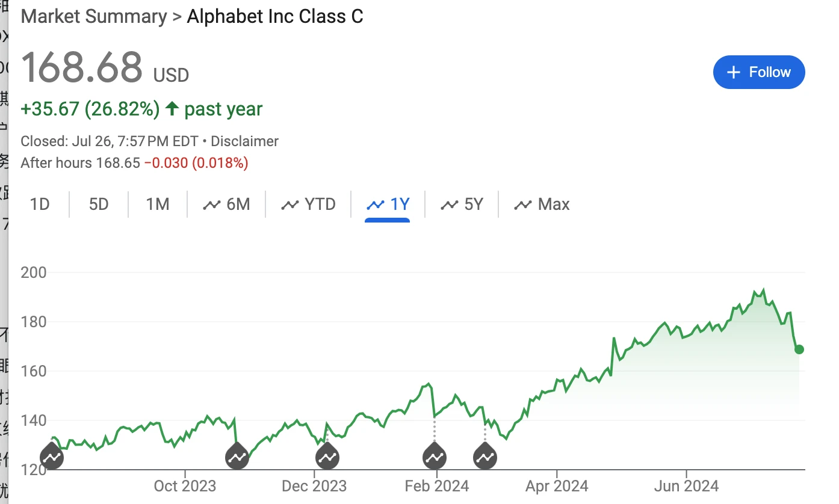839x504 pixels.
Task: Click the trend line icon beside Max
Action: coord(522,205)
